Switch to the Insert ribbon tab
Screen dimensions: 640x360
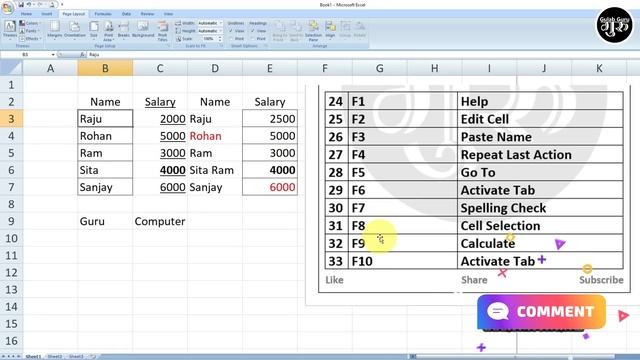(x=47, y=14)
